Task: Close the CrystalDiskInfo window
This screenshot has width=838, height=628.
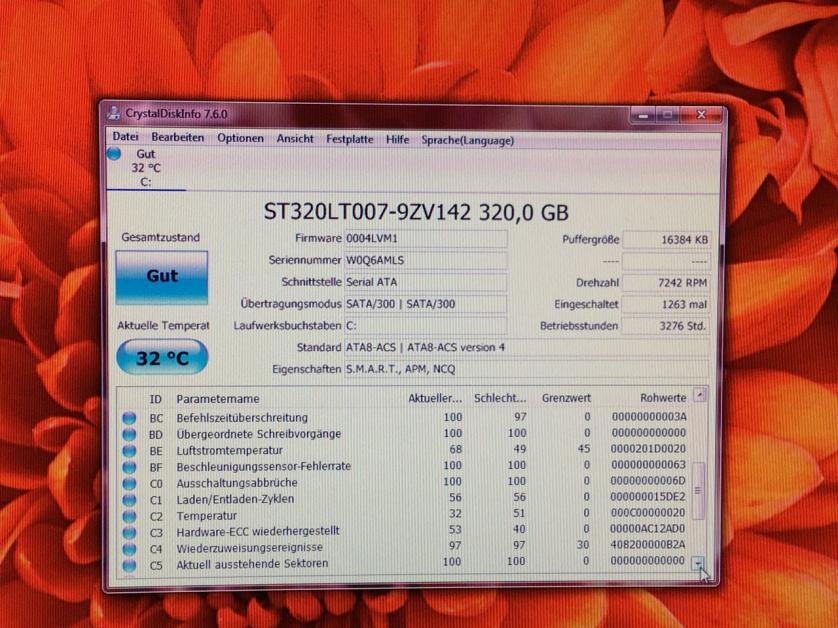Action: 701,114
